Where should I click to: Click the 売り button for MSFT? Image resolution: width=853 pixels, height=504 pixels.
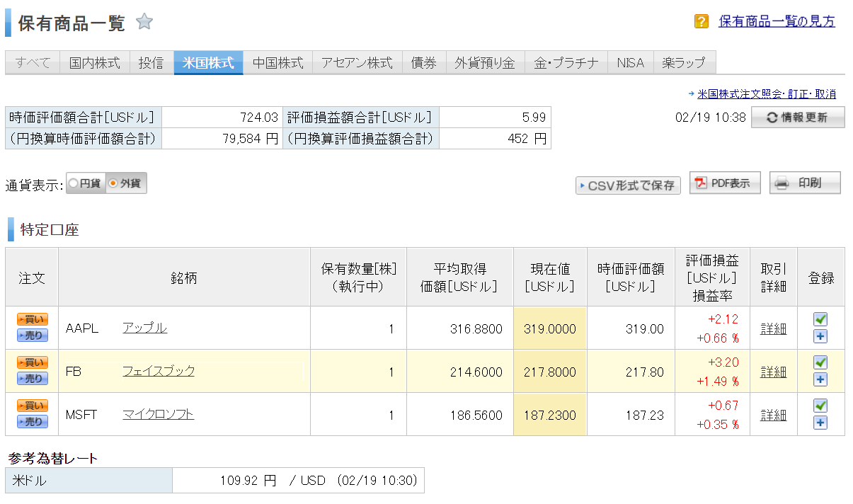point(33,422)
